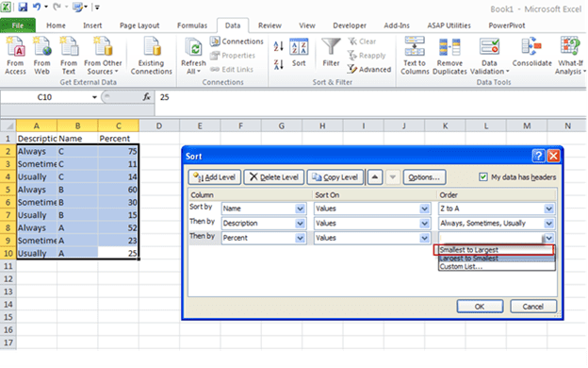Click Delete Level button
This screenshot has width=588, height=368.
(274, 177)
